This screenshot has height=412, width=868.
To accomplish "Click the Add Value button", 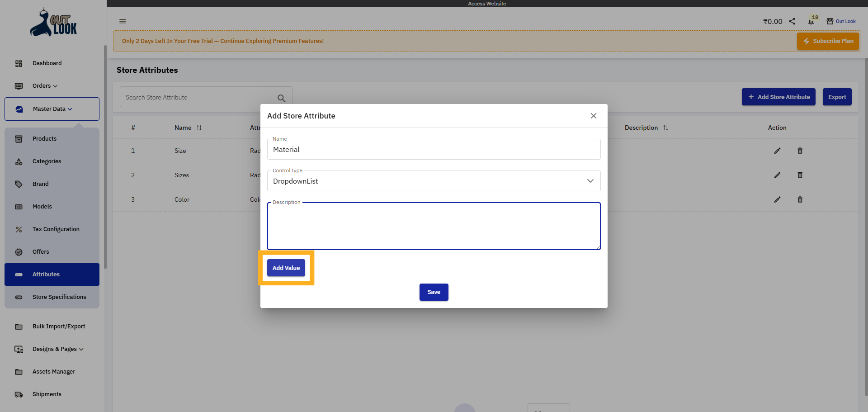I will coord(286,268).
